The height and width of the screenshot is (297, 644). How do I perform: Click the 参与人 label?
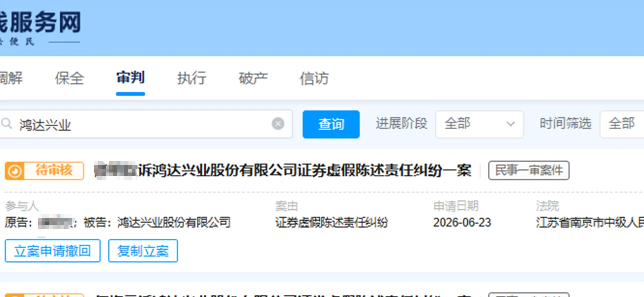point(22,206)
